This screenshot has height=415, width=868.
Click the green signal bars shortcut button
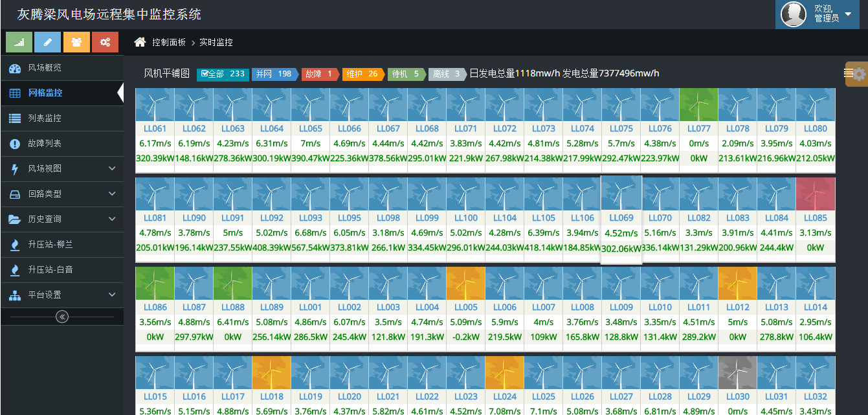[19, 42]
